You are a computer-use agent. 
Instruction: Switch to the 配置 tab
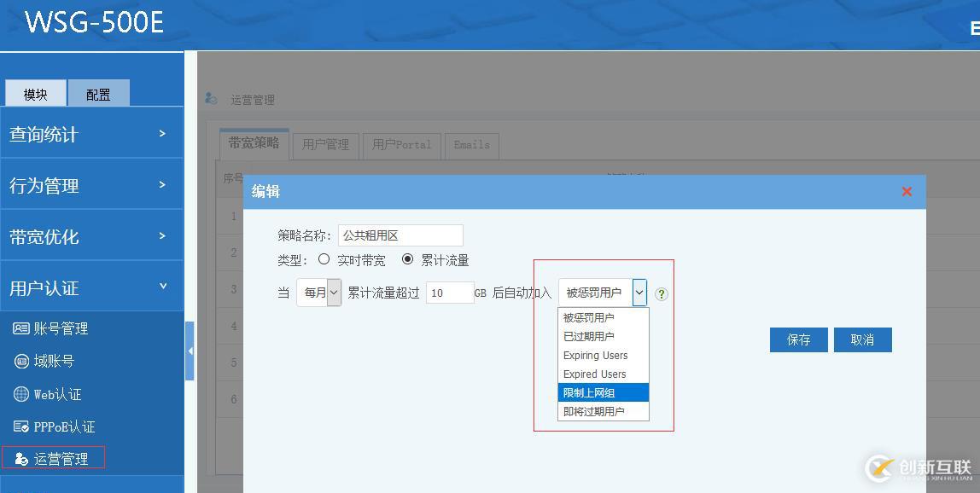[x=98, y=94]
